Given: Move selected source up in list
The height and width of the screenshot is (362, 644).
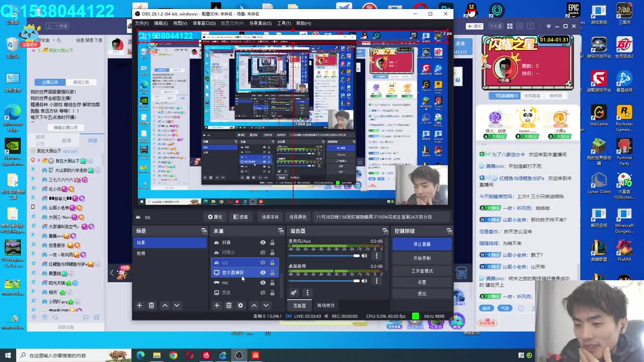Looking at the screenshot, I should tap(254, 305).
